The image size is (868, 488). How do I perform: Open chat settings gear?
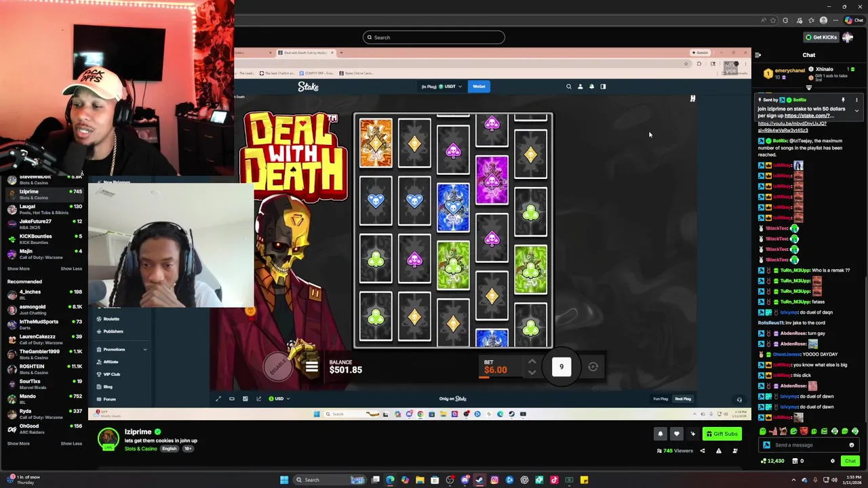tap(833, 461)
